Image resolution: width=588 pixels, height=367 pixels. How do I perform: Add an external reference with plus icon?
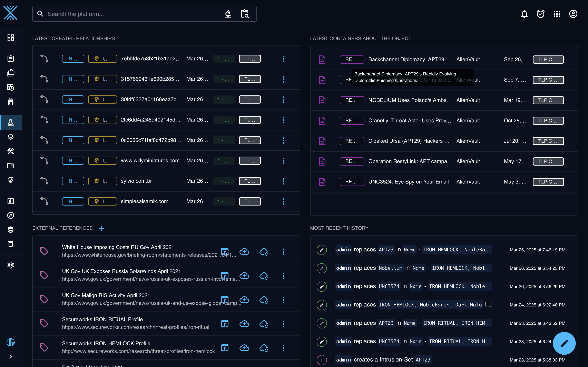pyautogui.click(x=101, y=228)
